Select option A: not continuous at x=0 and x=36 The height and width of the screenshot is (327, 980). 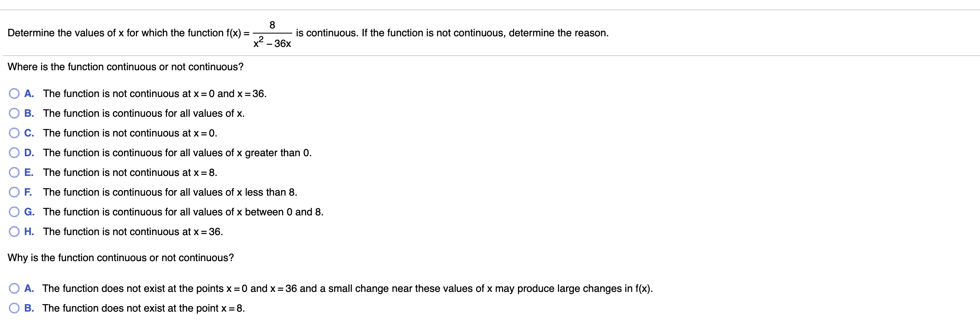[14, 93]
